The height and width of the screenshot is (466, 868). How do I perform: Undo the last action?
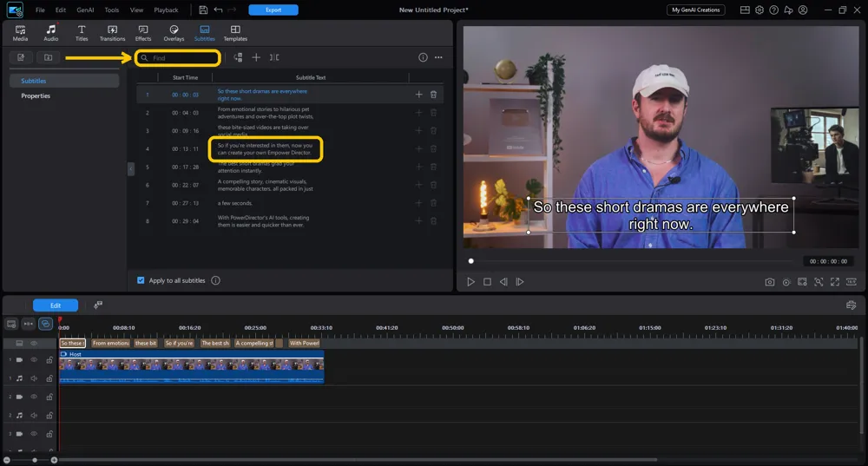point(218,10)
